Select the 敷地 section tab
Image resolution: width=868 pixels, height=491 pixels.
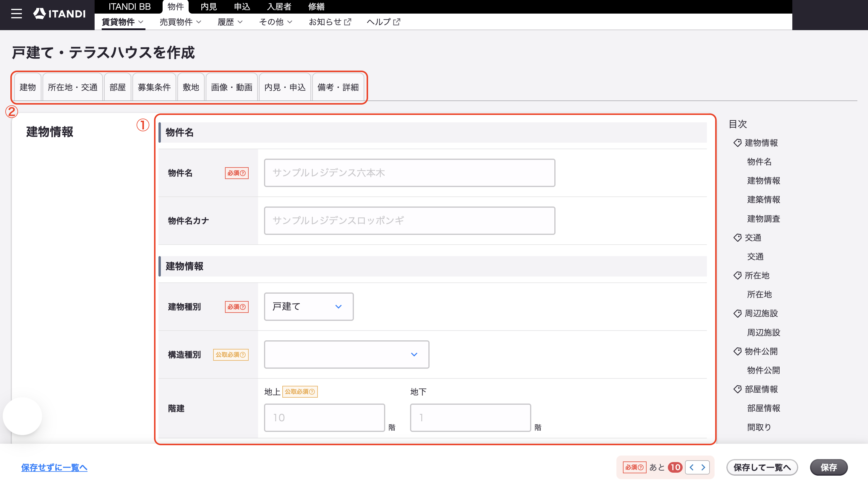[x=191, y=87]
